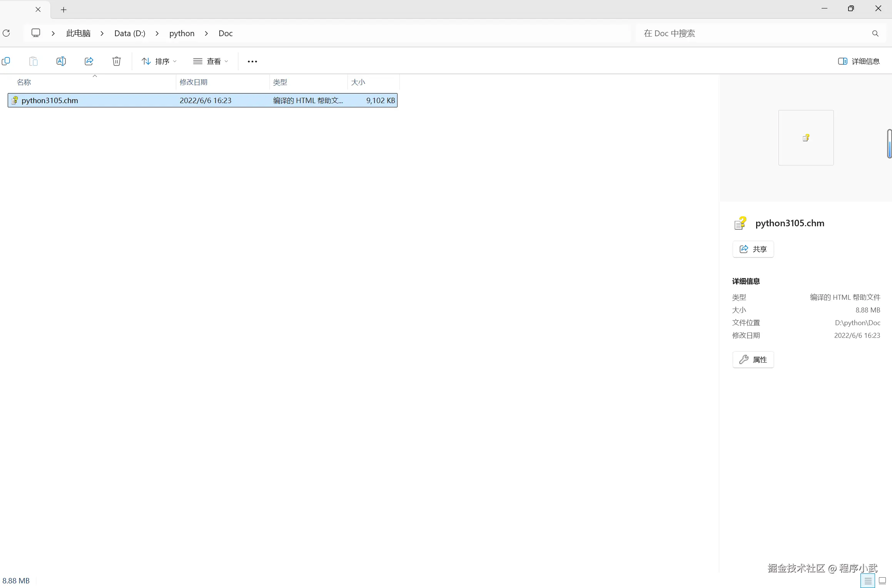Expand the chevron after python in breadcrumb

tap(207, 33)
